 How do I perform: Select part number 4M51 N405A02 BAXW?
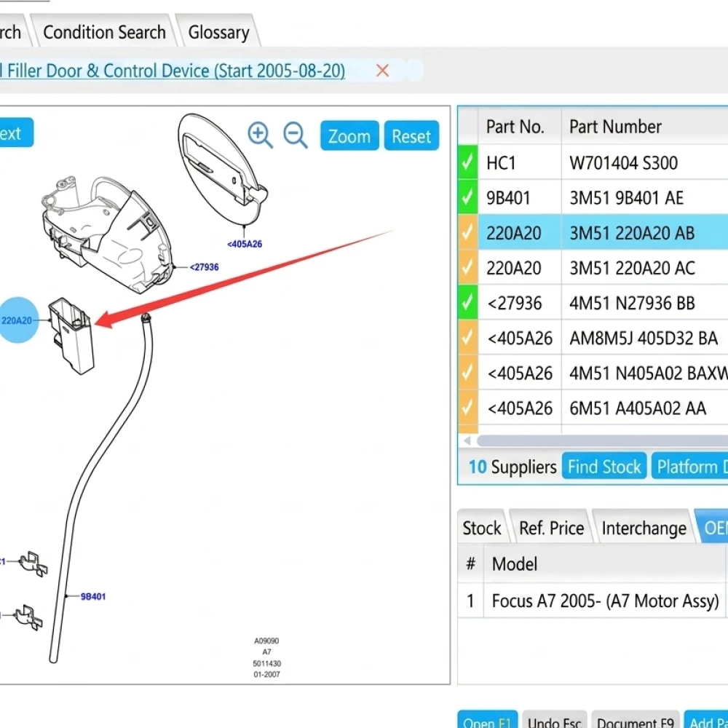(x=648, y=373)
